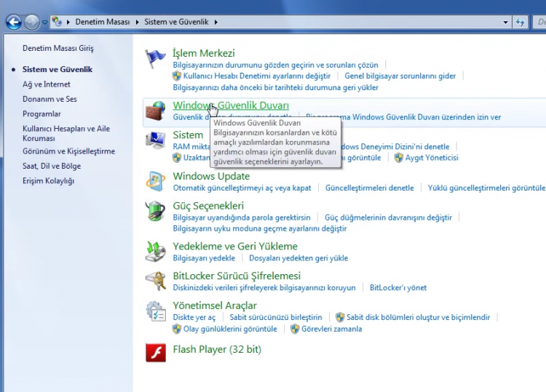Open Flash Player (32 bit) link

pos(217,349)
